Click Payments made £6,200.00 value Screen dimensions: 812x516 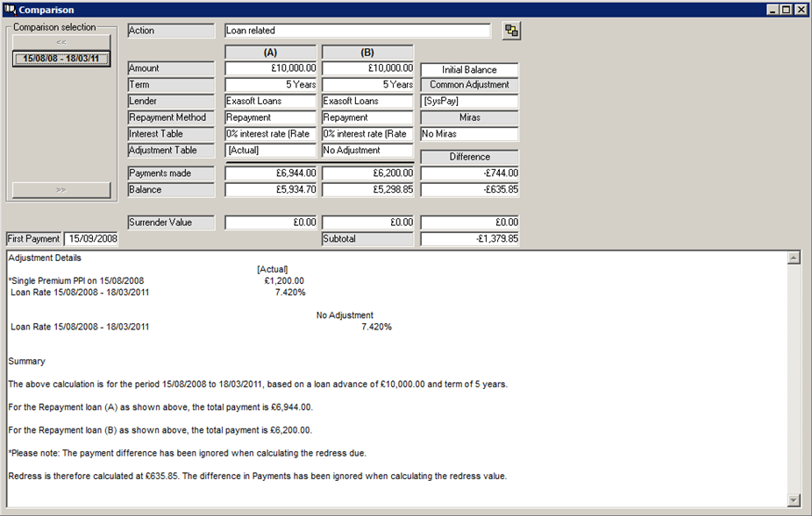[x=367, y=173]
